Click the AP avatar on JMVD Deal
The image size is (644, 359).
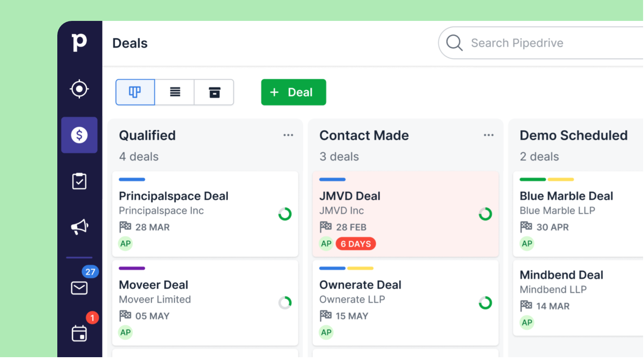[x=326, y=244]
